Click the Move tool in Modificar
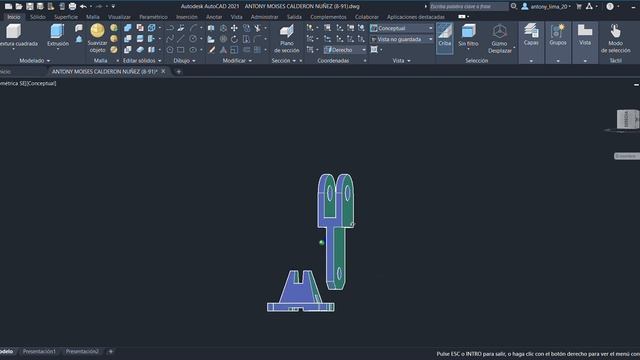This screenshot has height=360, width=640. 234,28
